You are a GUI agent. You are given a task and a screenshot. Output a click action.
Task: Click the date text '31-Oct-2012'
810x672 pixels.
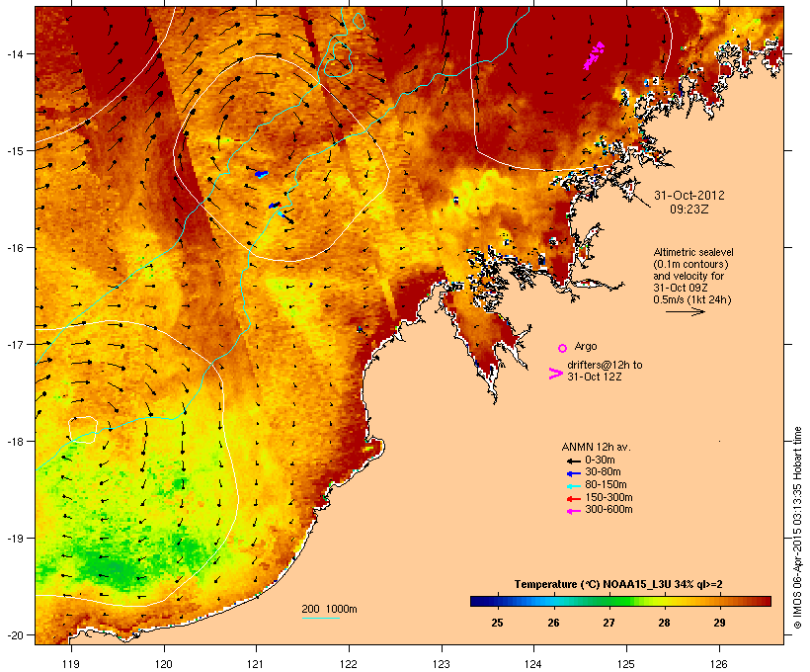click(x=689, y=196)
